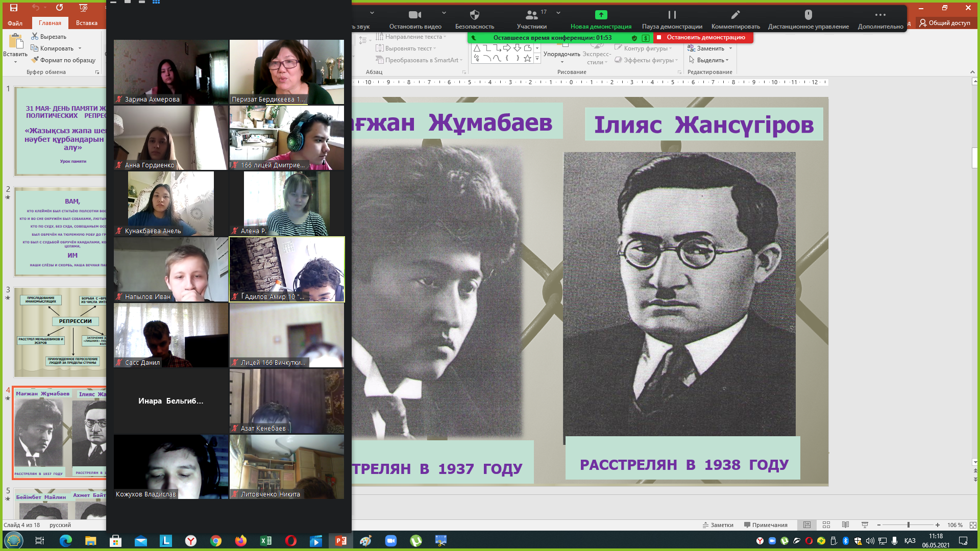Switch to Slide Sorter view
Image resolution: width=980 pixels, height=551 pixels.
pyautogui.click(x=826, y=525)
